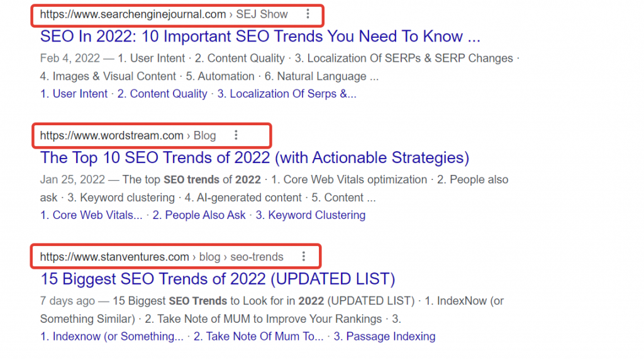Jump to '1. Indexnow (or Something...' sitelink
This screenshot has width=644, height=360.
click(111, 336)
